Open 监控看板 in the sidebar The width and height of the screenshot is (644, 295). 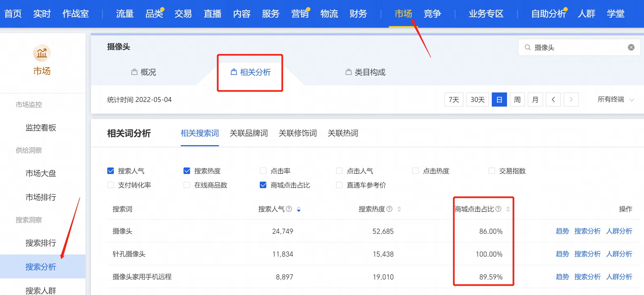tap(41, 128)
